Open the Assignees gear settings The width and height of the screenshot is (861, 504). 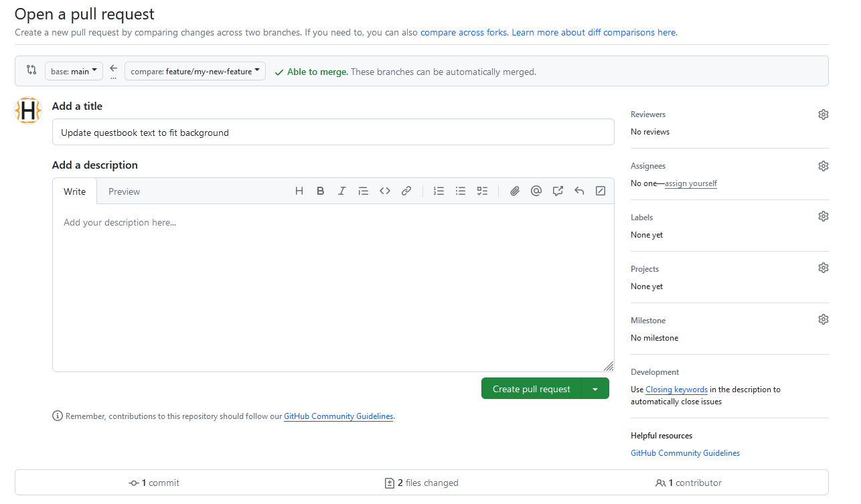(824, 166)
